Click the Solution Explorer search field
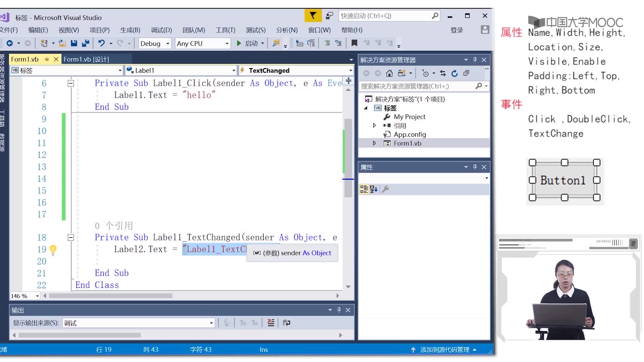Image resolution: width=644 pixels, height=362 pixels. (424, 86)
